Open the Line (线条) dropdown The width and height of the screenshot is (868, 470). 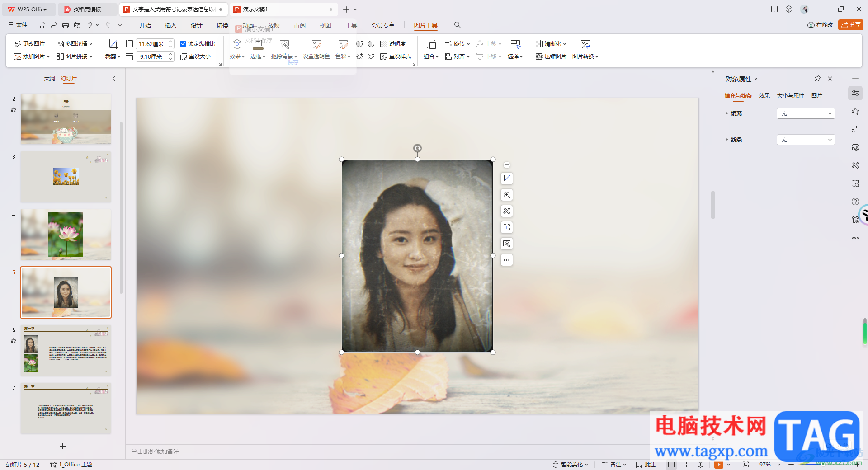coord(806,140)
